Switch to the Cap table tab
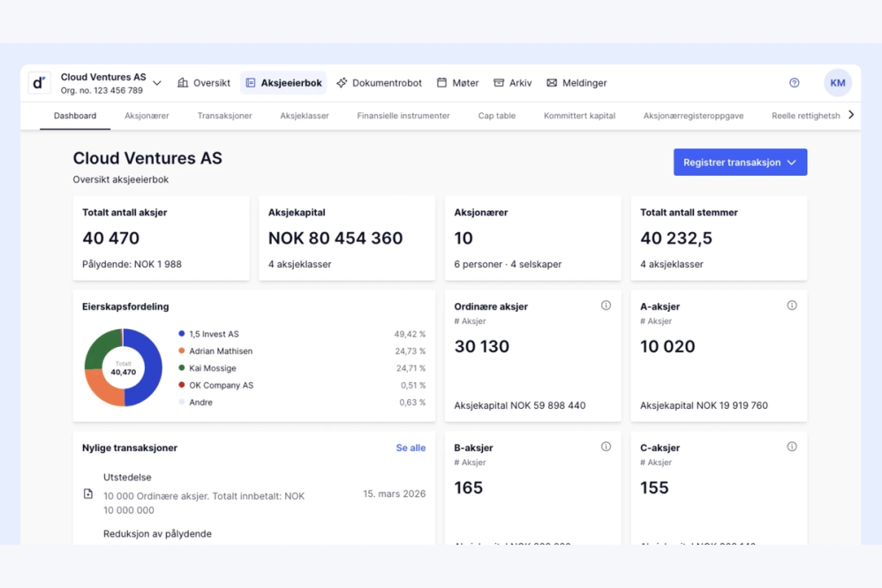Image resolution: width=882 pixels, height=588 pixels. point(497,116)
